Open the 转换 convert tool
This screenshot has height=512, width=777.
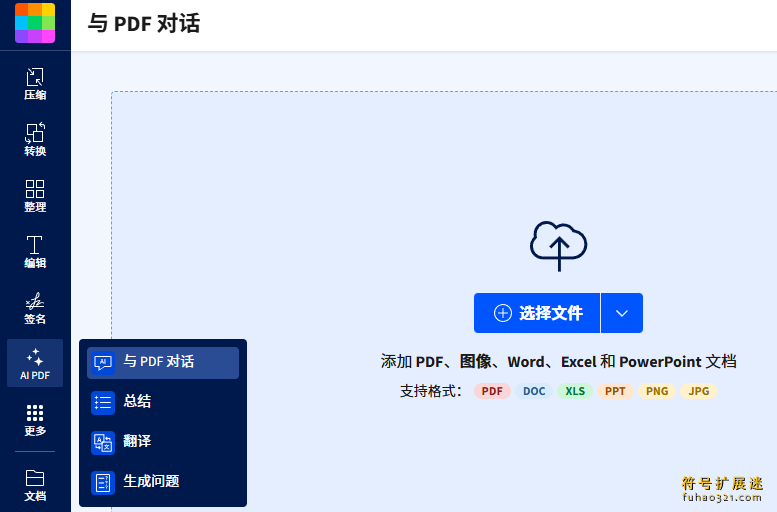click(x=35, y=140)
